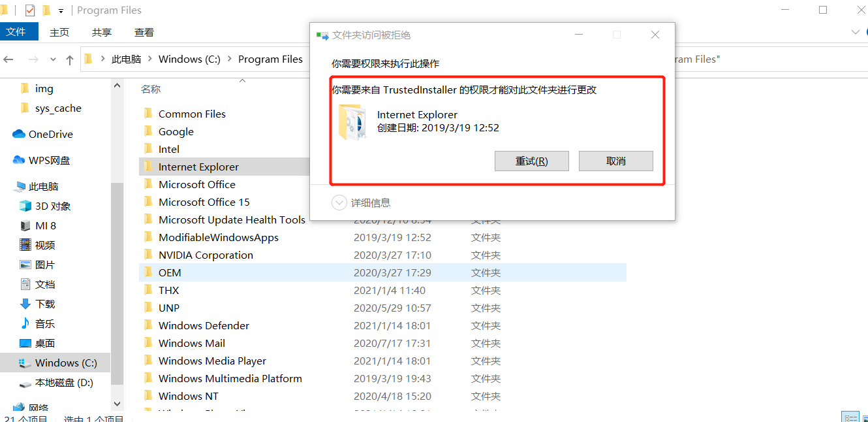Go up one level with the up arrow
868x422 pixels.
click(x=70, y=59)
